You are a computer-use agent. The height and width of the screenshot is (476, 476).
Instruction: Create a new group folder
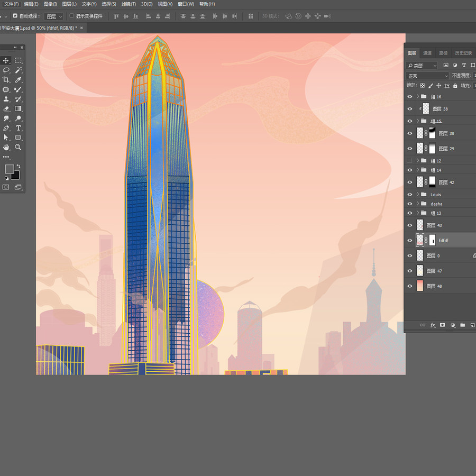tap(463, 325)
